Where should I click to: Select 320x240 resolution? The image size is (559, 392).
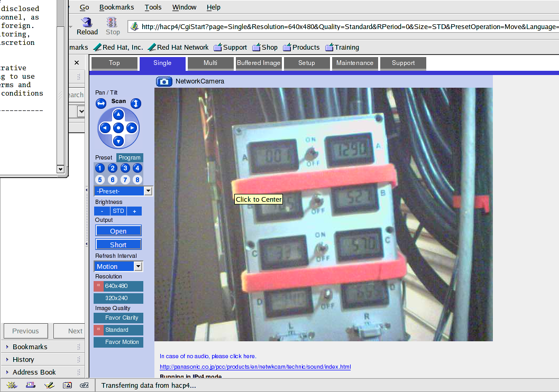[118, 298]
